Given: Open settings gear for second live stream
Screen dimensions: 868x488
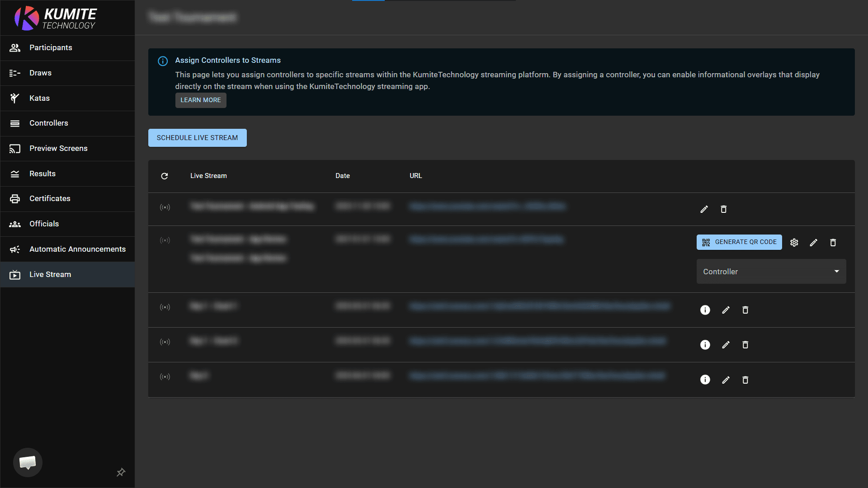Looking at the screenshot, I should 794,243.
